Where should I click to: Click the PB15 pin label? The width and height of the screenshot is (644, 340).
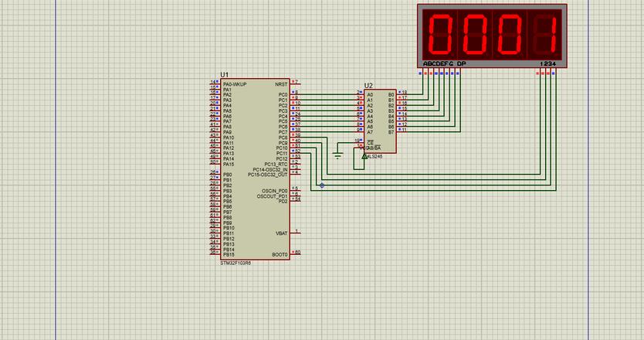[x=229, y=255]
